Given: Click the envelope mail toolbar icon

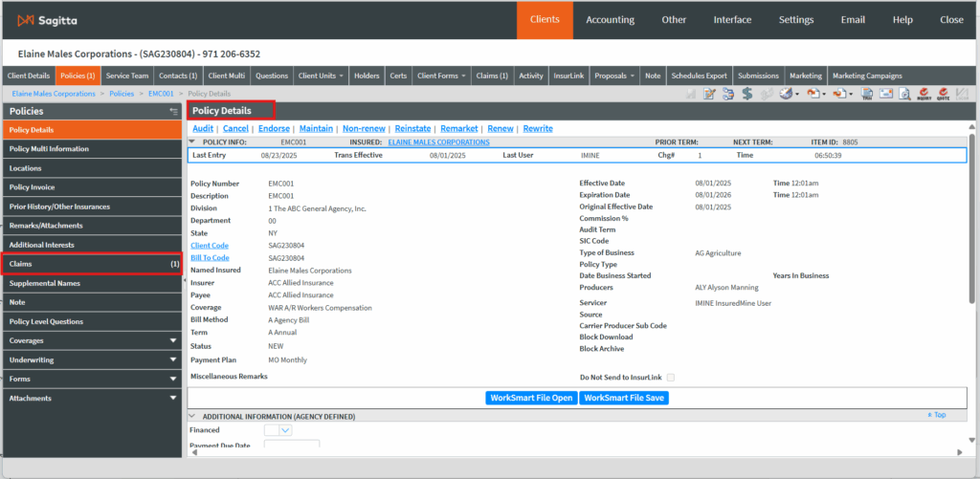Looking at the screenshot, I should pos(885,94).
